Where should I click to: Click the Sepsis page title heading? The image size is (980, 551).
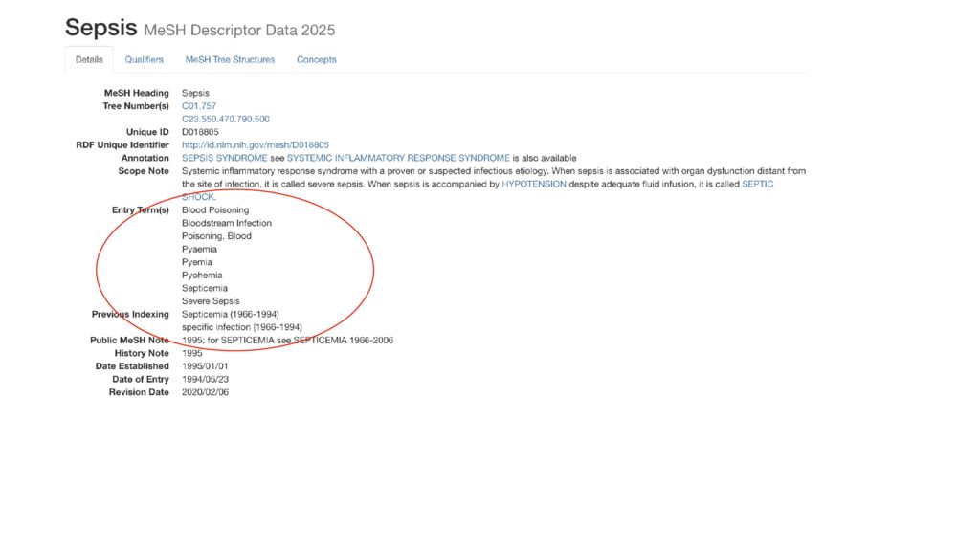(100, 29)
